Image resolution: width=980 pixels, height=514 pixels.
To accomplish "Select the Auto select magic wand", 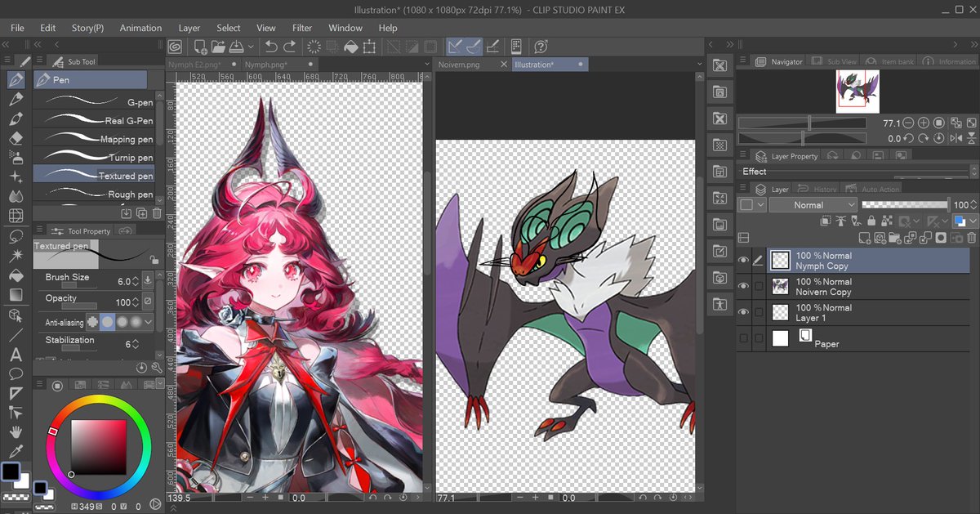I will tap(16, 256).
